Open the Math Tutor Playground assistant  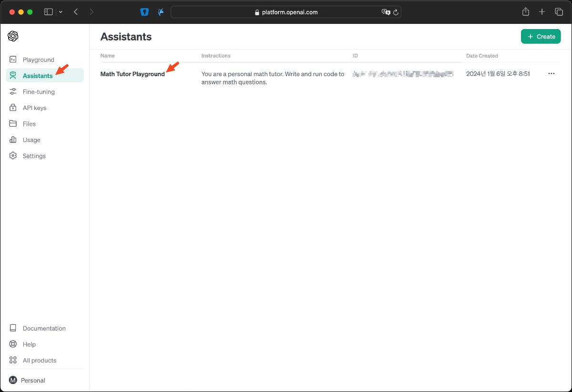pyautogui.click(x=133, y=74)
